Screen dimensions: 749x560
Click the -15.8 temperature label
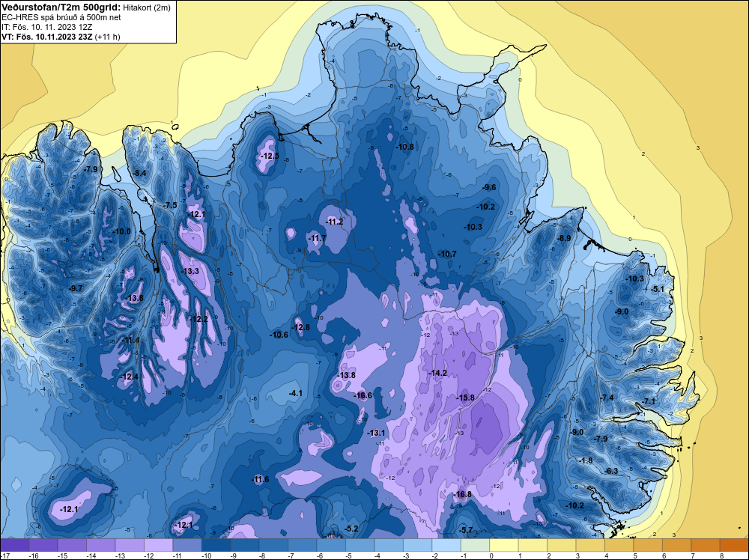click(x=465, y=398)
